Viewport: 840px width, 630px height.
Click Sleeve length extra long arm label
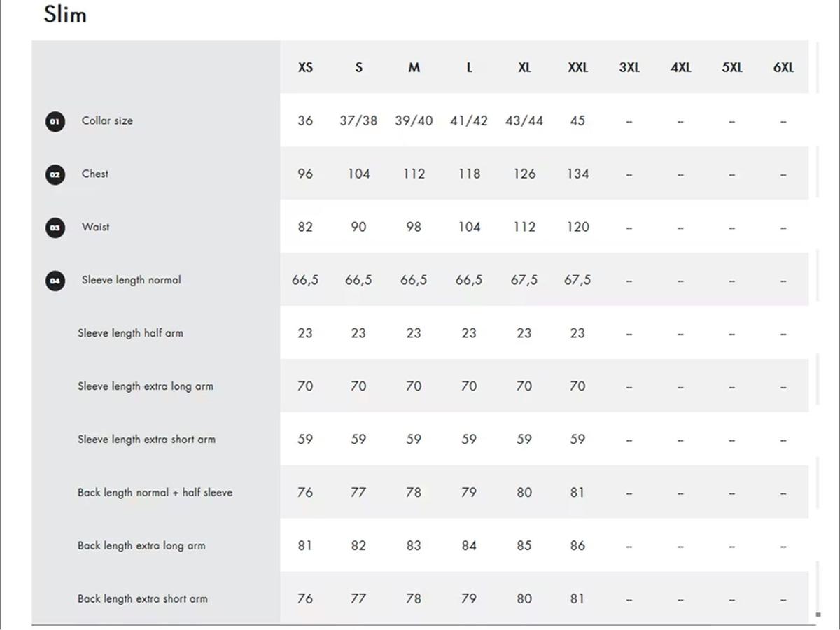[x=146, y=386]
